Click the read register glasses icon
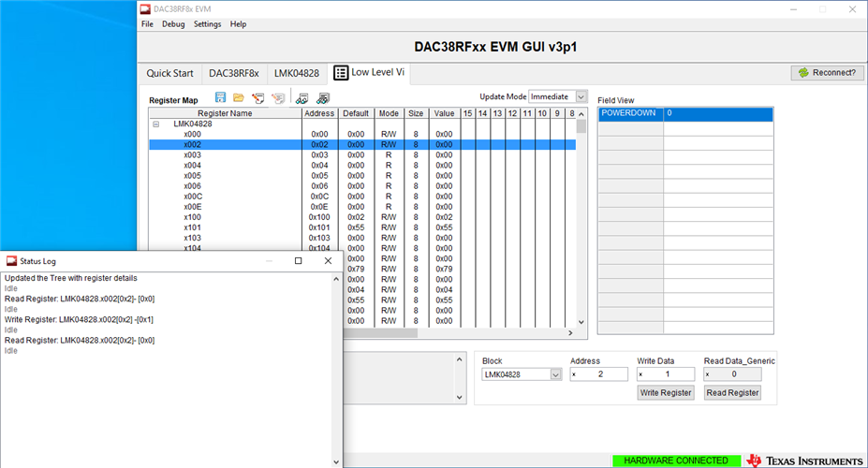This screenshot has height=468, width=868. 302,98
